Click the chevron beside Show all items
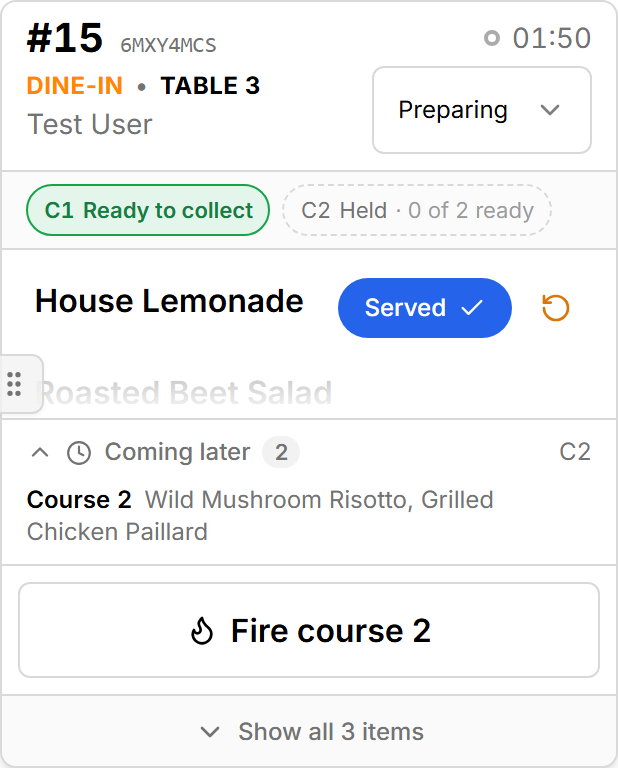Image resolution: width=618 pixels, height=768 pixels. 210,732
